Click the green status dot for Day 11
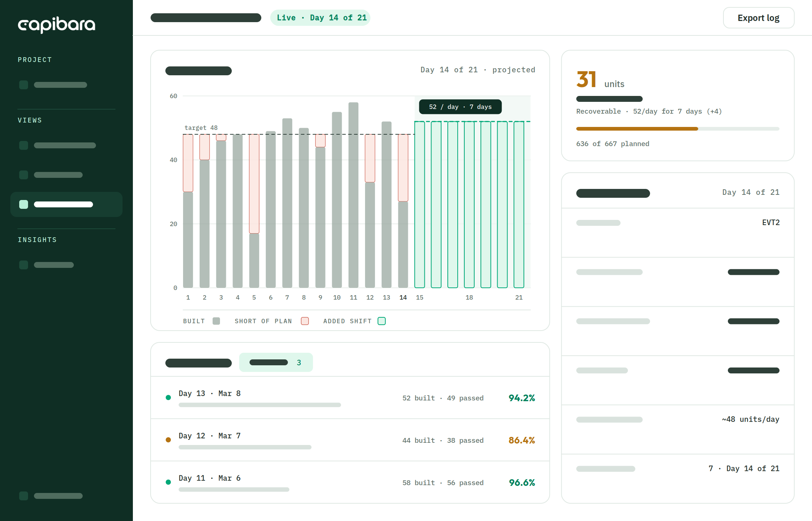Screen dimensions: 812x521 168,482
